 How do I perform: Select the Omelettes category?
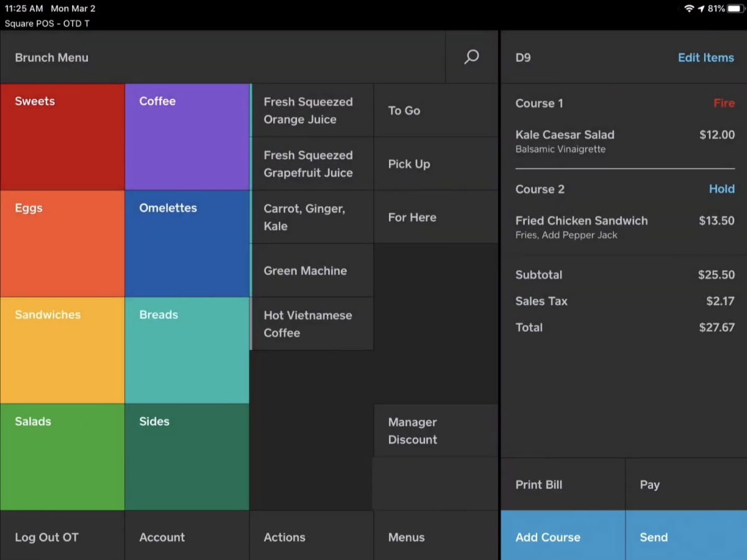(x=187, y=243)
